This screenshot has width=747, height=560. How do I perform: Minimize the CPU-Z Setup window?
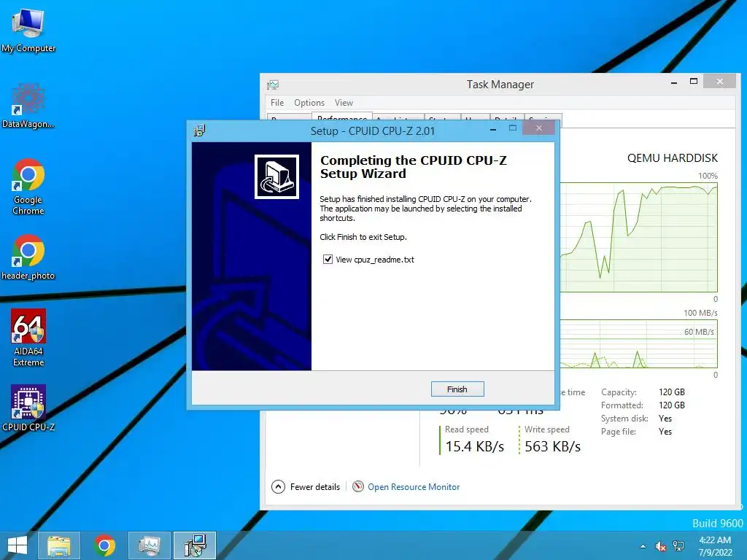pyautogui.click(x=493, y=128)
